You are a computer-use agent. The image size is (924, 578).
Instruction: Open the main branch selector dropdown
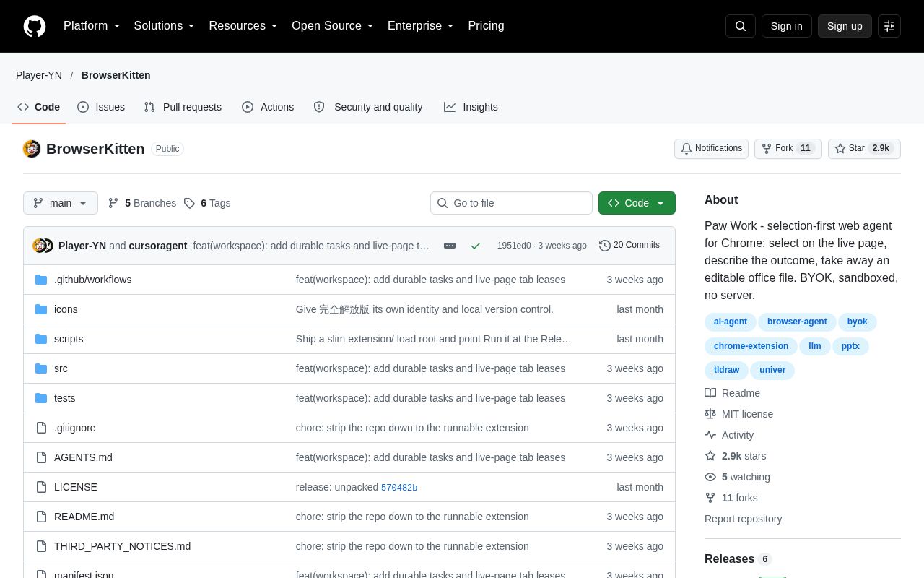(x=60, y=203)
